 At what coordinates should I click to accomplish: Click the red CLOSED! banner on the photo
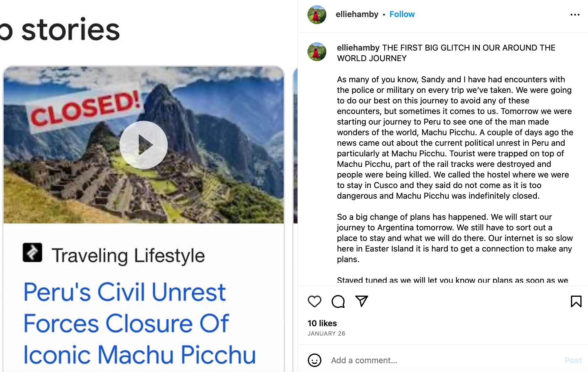[85, 109]
